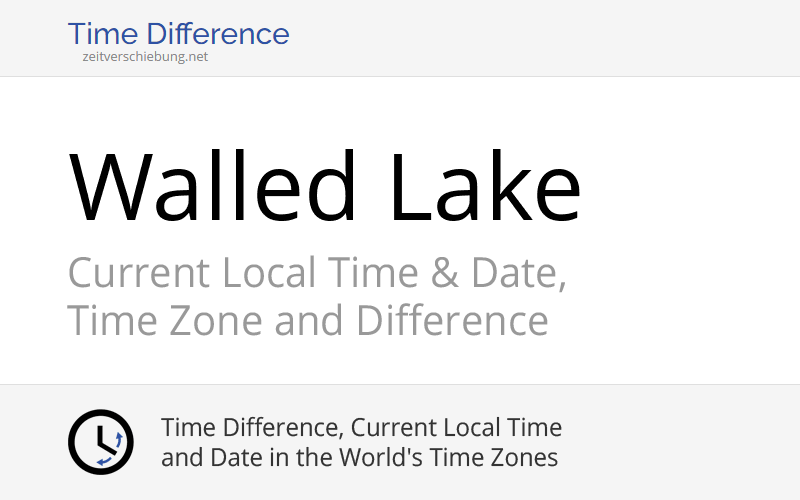The width and height of the screenshot is (800, 500).
Task: Click the word 'Walled' in the heading
Action: click(x=212, y=186)
